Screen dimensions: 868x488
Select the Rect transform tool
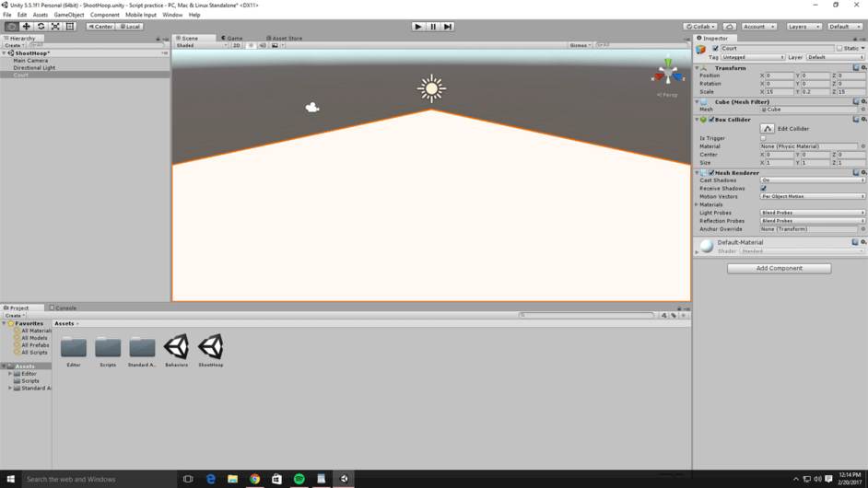click(x=70, y=27)
